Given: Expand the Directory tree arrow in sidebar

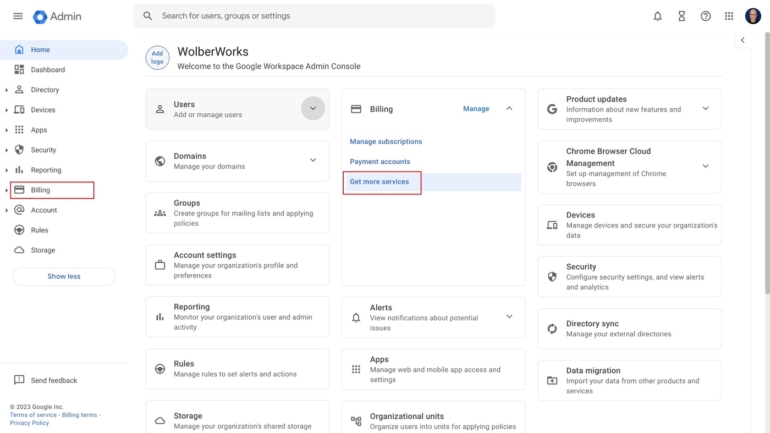Looking at the screenshot, I should pos(7,90).
